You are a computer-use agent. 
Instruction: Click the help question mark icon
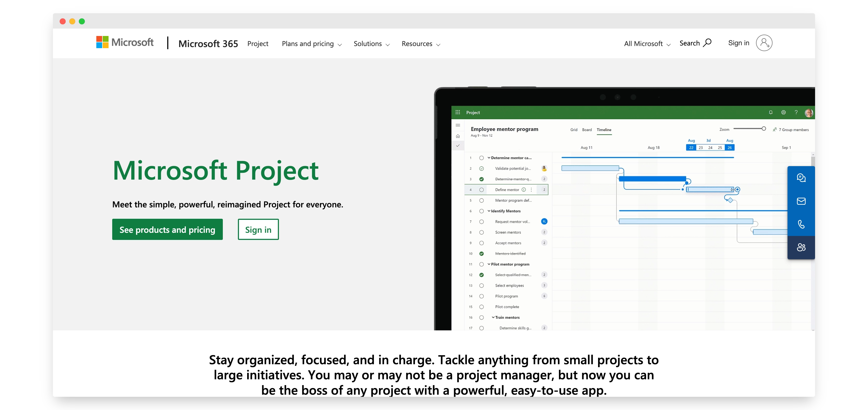(796, 112)
